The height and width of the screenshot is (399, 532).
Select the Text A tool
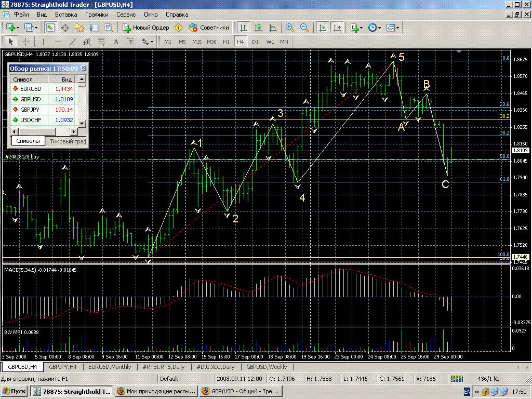116,42
